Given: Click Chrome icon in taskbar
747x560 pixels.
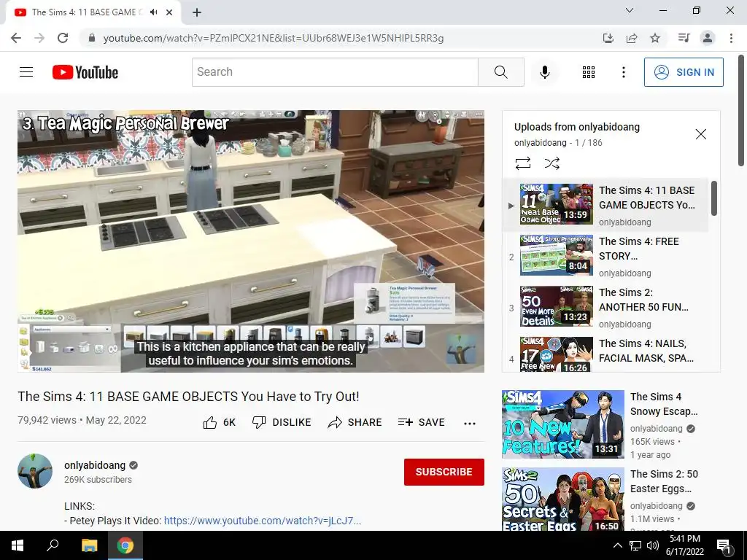Looking at the screenshot, I should (125, 545).
